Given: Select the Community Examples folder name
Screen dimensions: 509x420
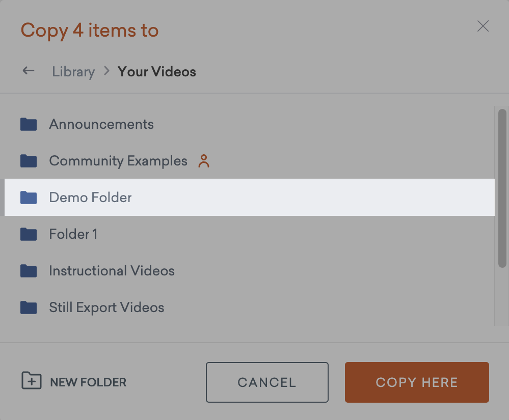Looking at the screenshot, I should coord(118,161).
